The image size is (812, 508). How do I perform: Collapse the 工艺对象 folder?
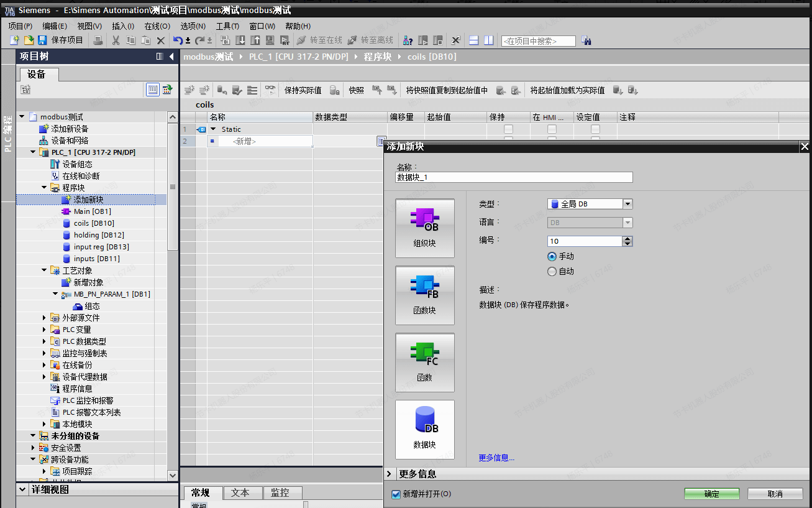tap(45, 270)
